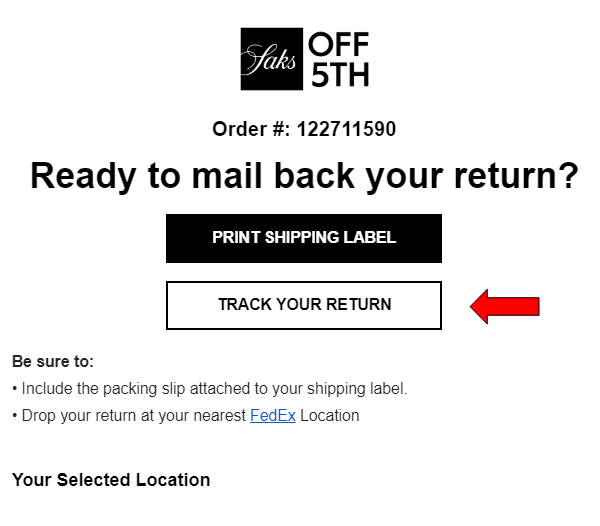This screenshot has height=526, width=600.
Task: Open Track Your Return
Action: [x=304, y=305]
